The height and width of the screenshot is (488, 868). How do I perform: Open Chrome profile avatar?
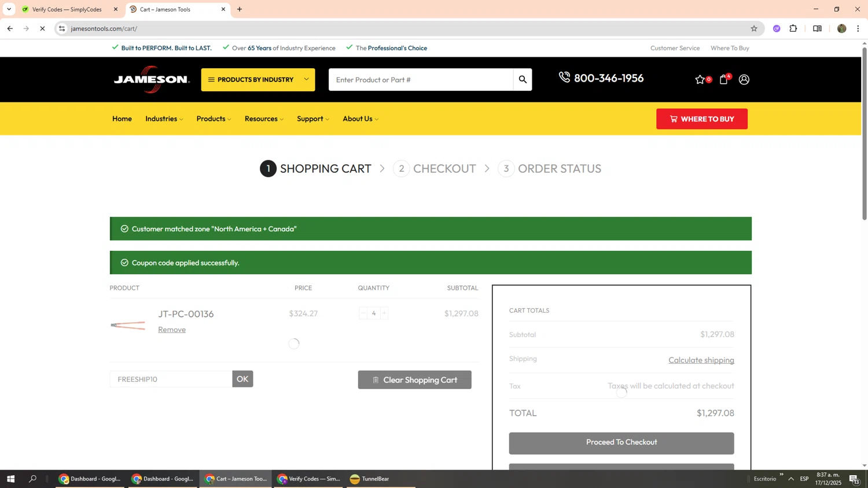point(841,28)
